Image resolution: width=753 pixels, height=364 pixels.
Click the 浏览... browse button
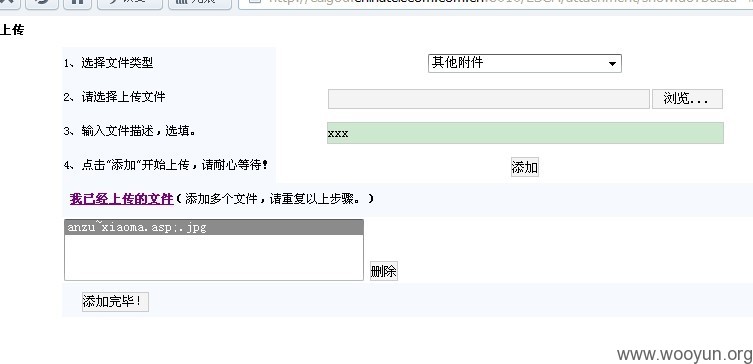(x=687, y=99)
